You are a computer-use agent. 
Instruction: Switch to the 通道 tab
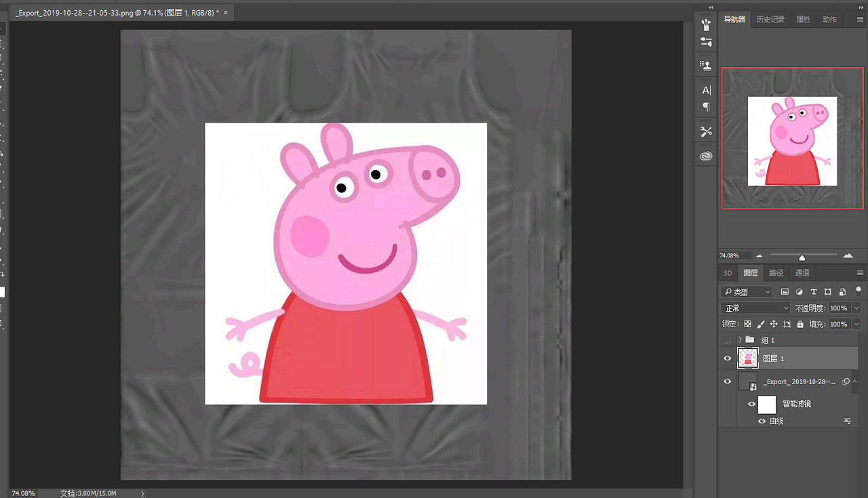802,273
